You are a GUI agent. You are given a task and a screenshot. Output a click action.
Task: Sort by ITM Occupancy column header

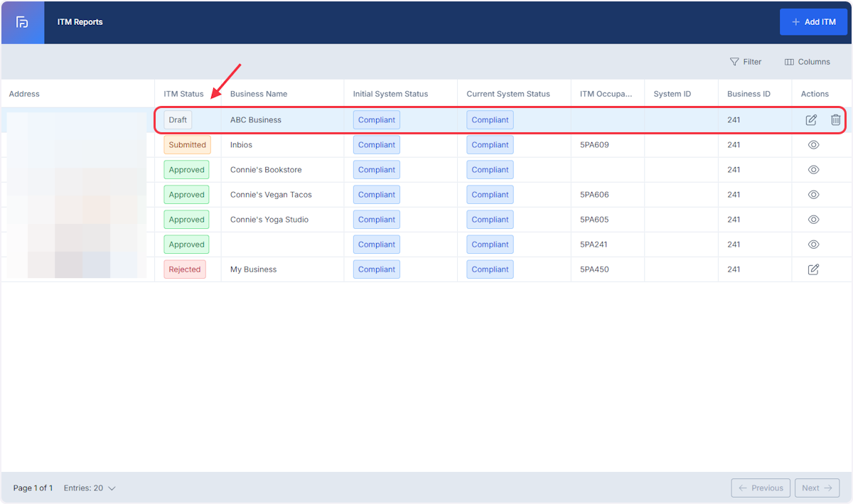click(x=606, y=94)
